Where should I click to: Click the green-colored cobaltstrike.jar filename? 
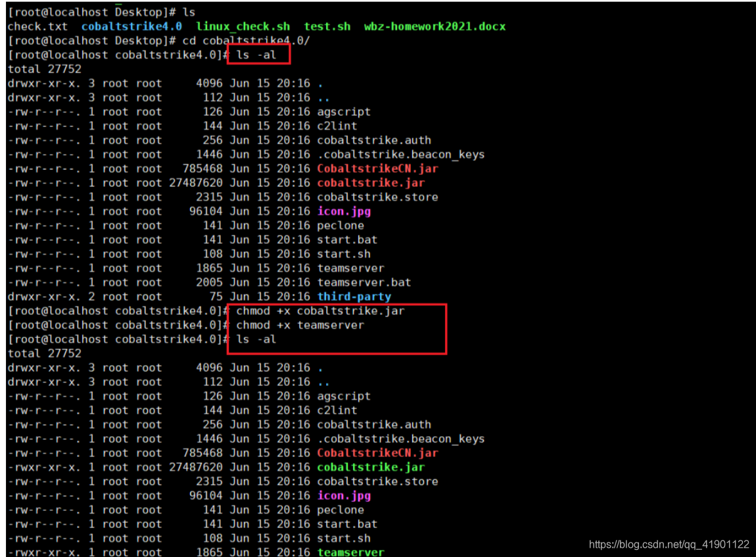coord(371,467)
